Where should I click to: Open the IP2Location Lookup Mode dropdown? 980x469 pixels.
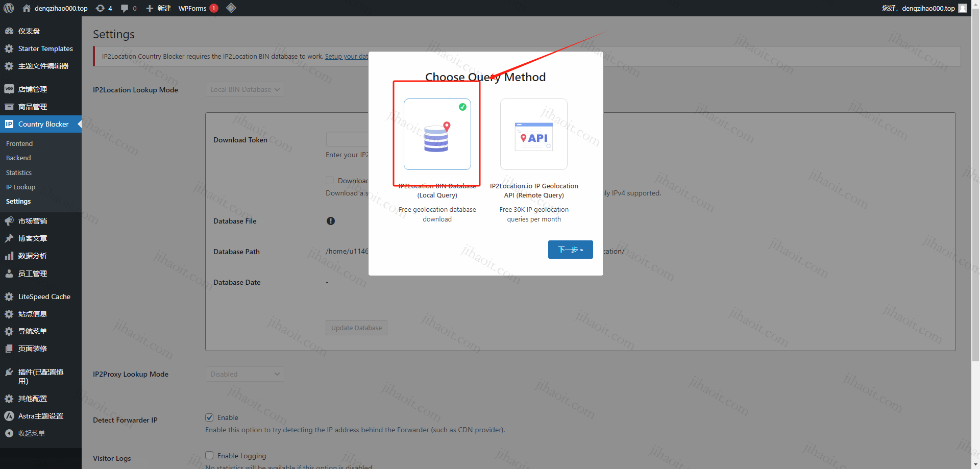click(244, 89)
